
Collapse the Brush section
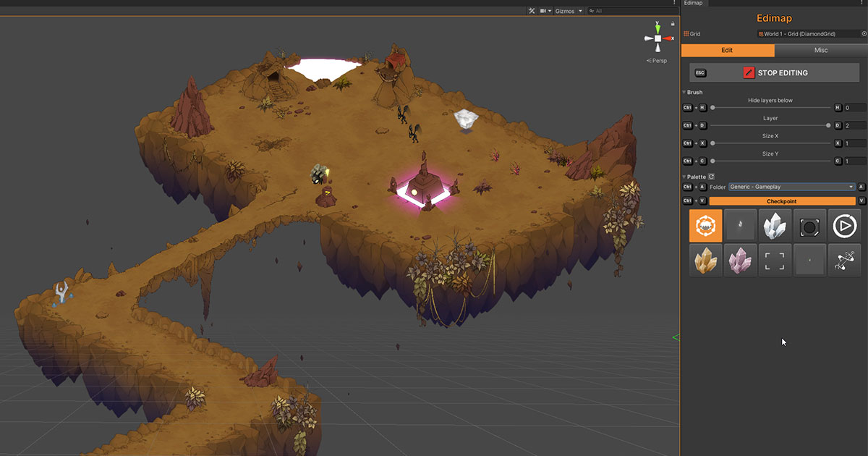tap(684, 92)
